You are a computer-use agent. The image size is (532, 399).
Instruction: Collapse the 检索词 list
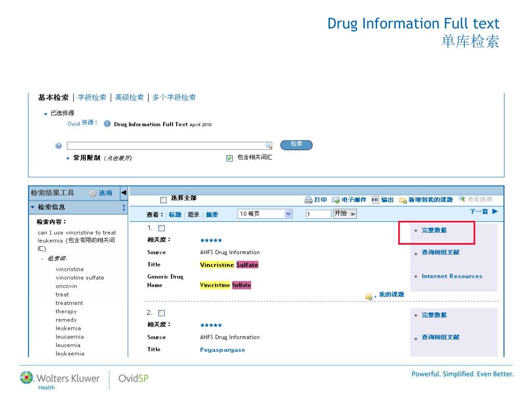pyautogui.click(x=42, y=259)
